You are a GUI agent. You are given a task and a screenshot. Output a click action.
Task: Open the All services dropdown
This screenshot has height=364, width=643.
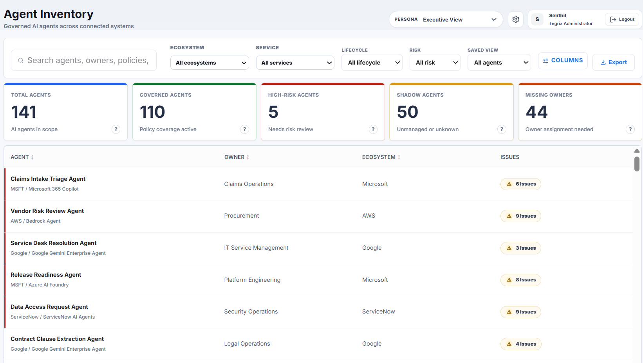295,63
